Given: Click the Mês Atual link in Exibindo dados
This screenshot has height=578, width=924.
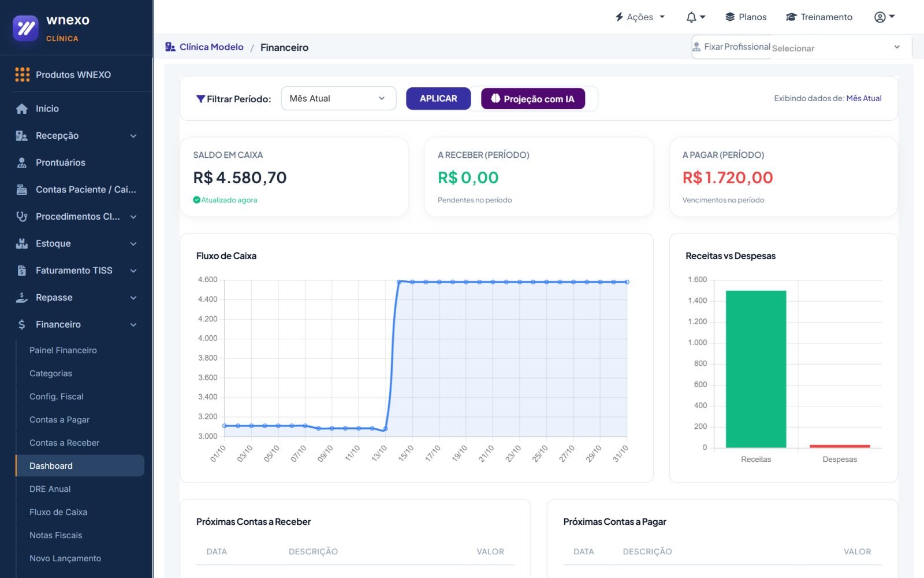Looking at the screenshot, I should click(864, 98).
